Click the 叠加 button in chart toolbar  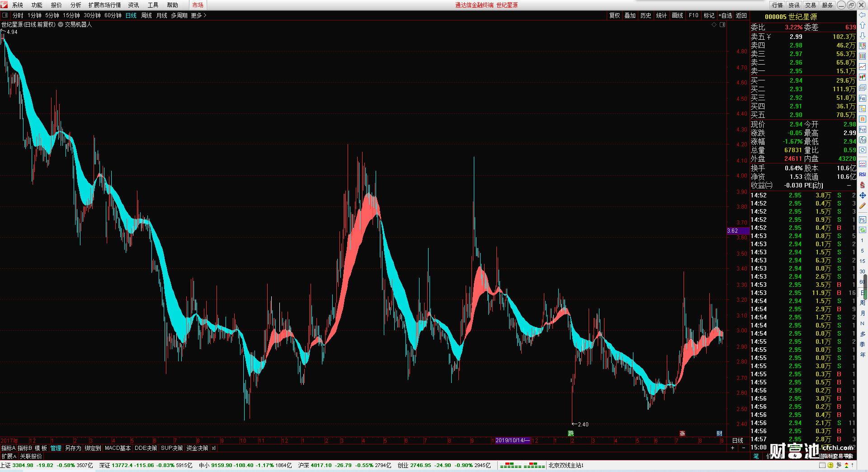point(630,15)
